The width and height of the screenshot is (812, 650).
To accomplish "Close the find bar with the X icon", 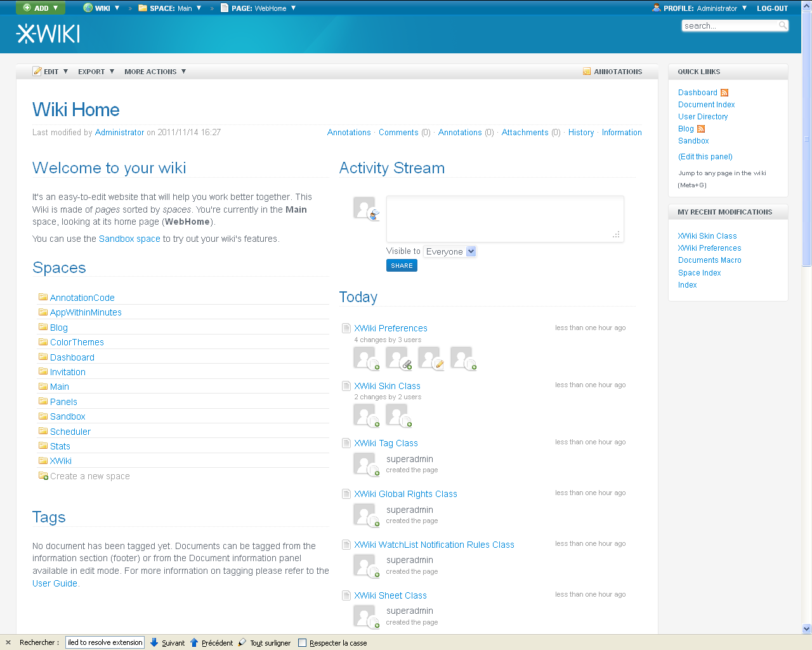I will coord(8,642).
